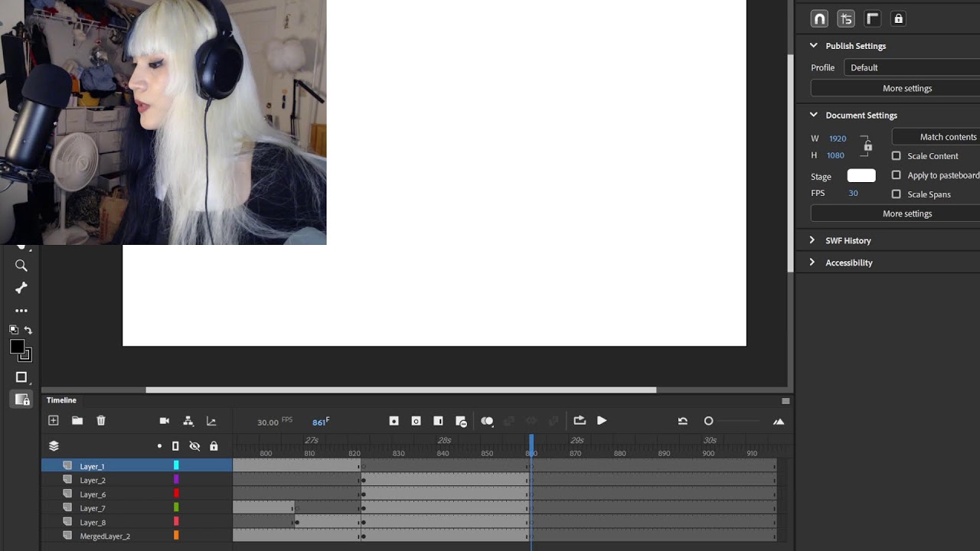The height and width of the screenshot is (551, 980).
Task: Toggle the lock fill icon in toolbar
Action: point(21,399)
